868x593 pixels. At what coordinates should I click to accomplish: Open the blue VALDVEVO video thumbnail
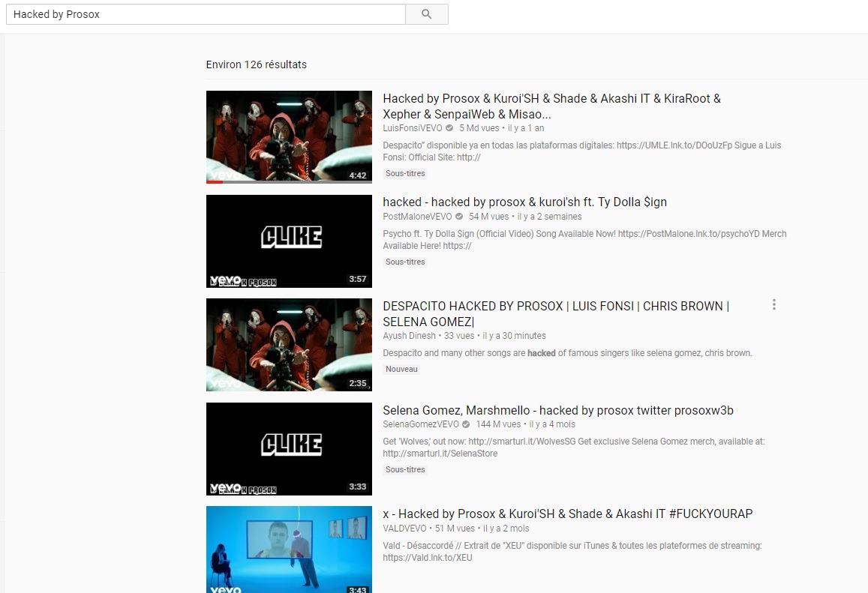point(289,550)
